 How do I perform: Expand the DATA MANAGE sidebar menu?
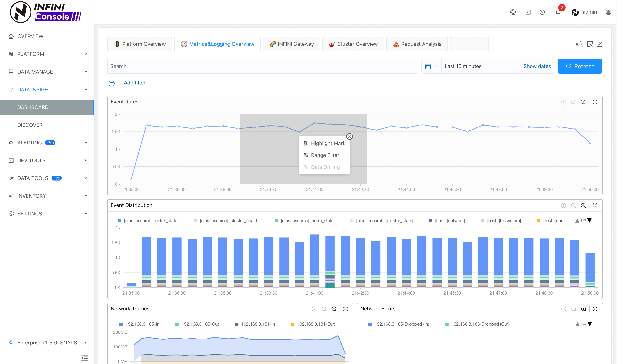coord(47,72)
